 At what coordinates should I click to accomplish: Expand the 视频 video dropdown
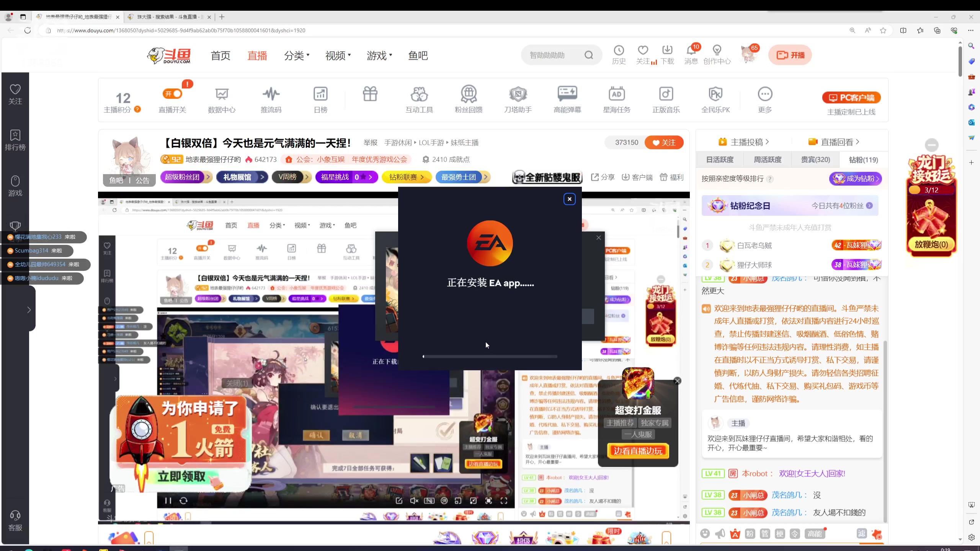coord(338,55)
